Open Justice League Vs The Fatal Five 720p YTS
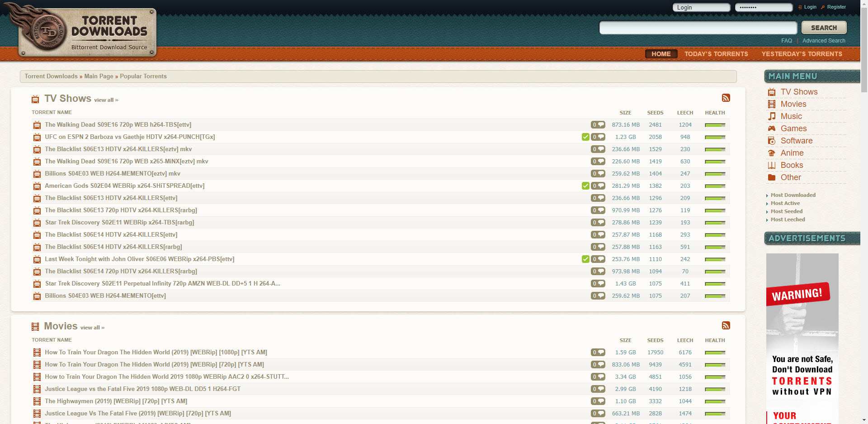 (138, 413)
